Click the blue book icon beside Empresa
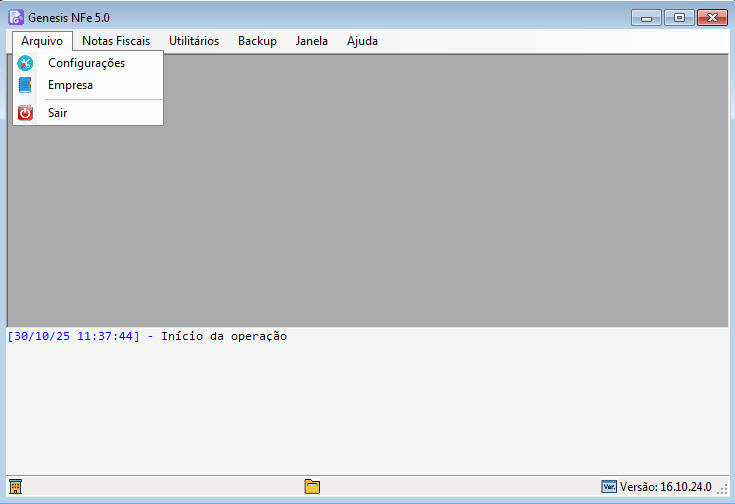 [26, 86]
